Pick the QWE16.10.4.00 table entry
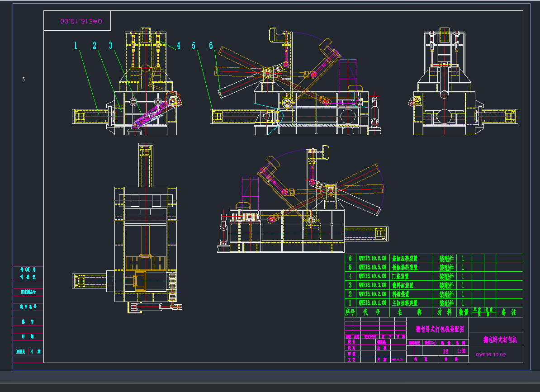This screenshot has width=540, height=392. [372, 276]
